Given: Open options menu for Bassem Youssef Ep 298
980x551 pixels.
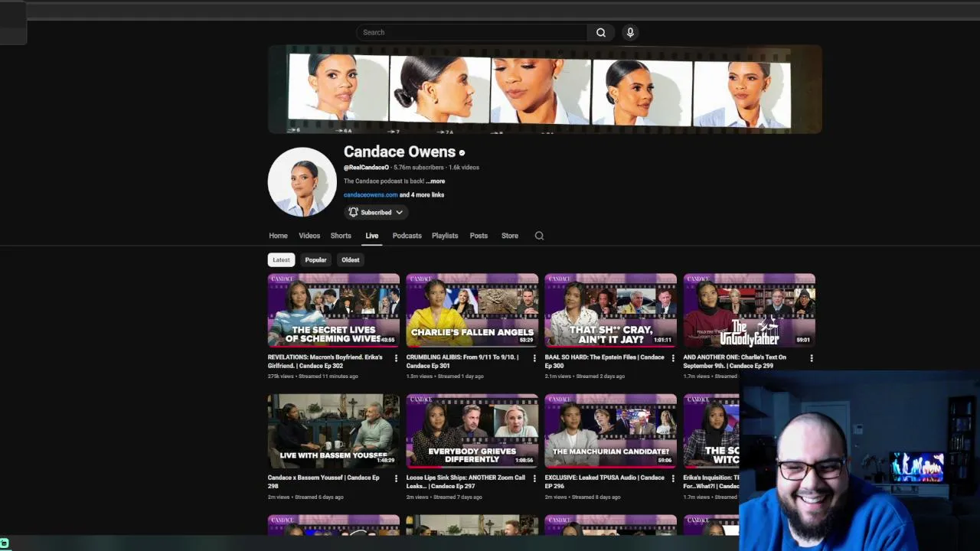Looking at the screenshot, I should 396,479.
